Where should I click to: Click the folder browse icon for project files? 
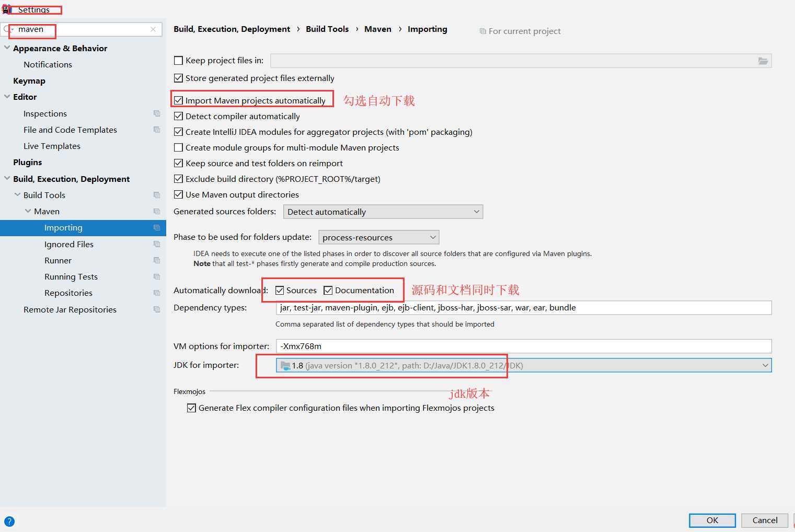763,61
